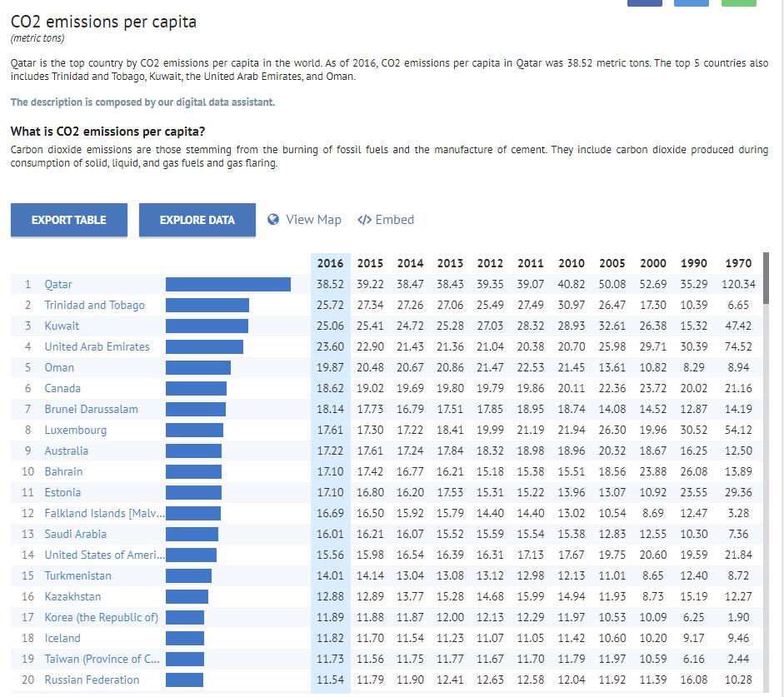784x697 pixels.
Task: Select the 2011 column header
Action: 531,263
